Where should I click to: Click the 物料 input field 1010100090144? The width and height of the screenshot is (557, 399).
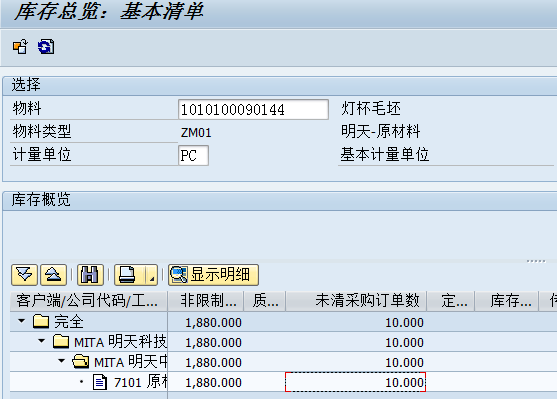coord(253,109)
